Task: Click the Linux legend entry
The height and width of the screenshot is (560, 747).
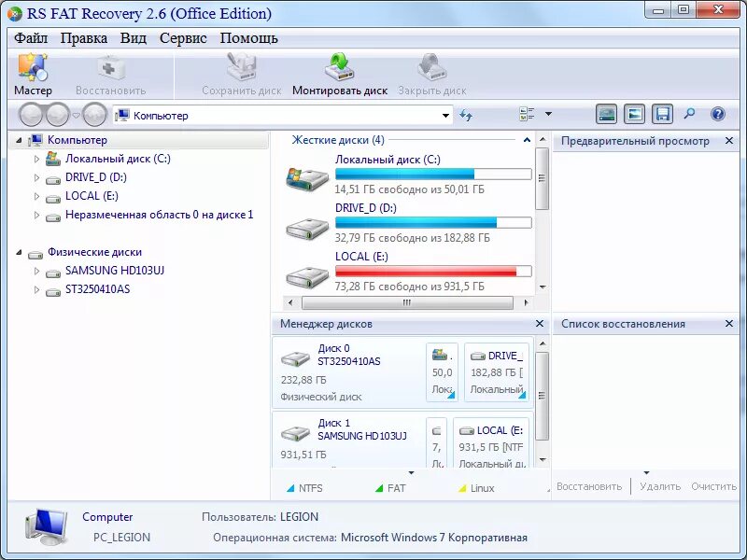Action: click(476, 488)
